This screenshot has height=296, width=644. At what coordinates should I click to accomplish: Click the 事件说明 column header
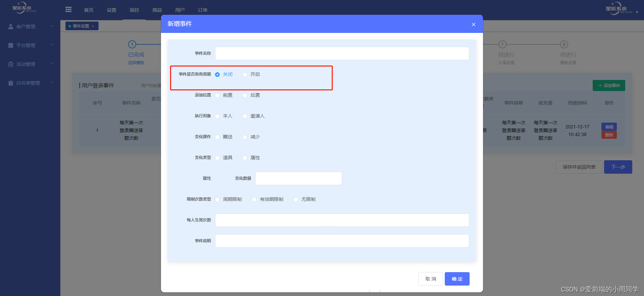click(514, 103)
